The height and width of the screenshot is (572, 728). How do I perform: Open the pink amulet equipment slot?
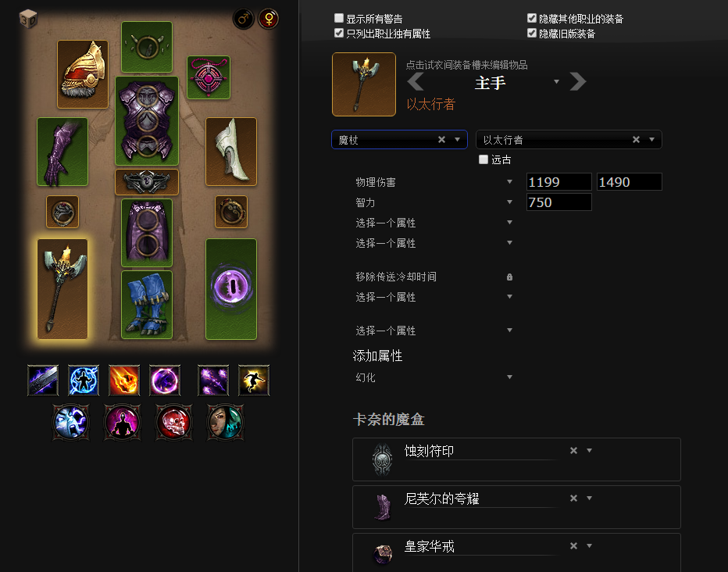[209, 77]
